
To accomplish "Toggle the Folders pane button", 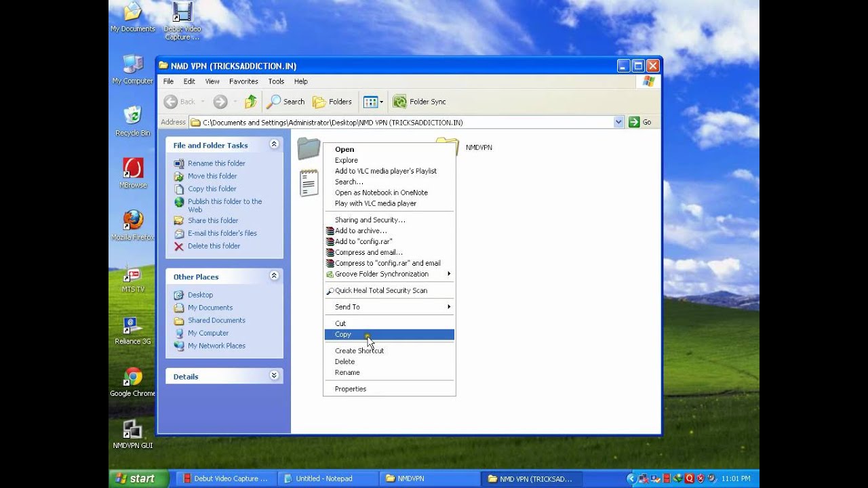I will coord(332,102).
